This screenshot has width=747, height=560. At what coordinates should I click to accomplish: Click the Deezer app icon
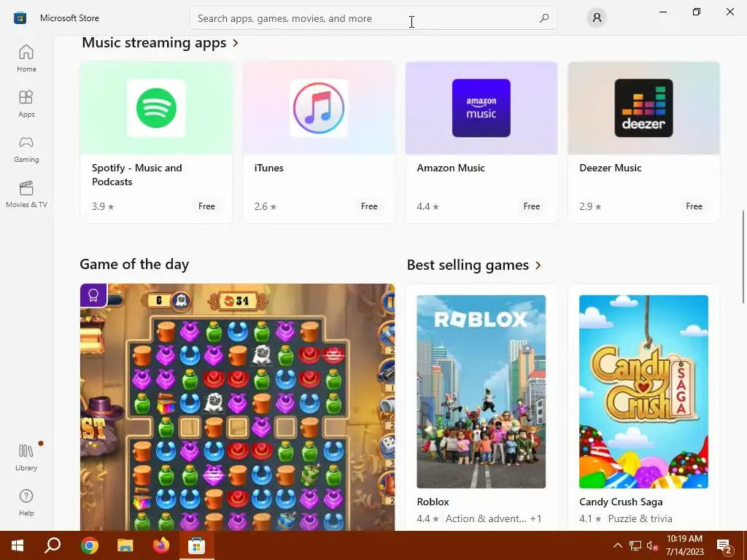(x=643, y=108)
